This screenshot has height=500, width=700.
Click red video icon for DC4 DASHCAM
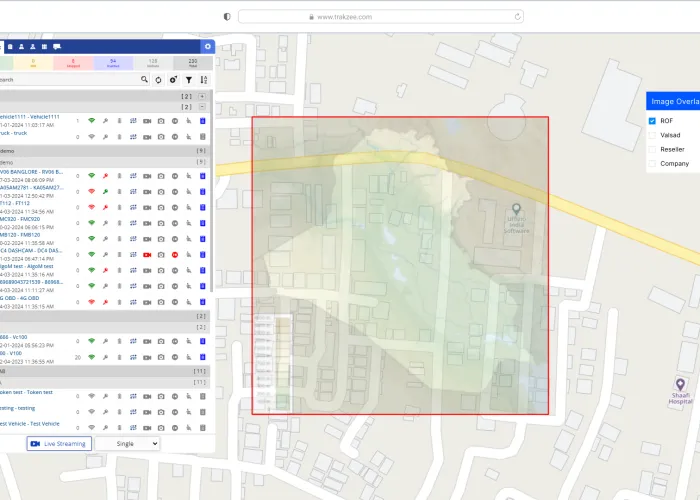click(x=146, y=255)
